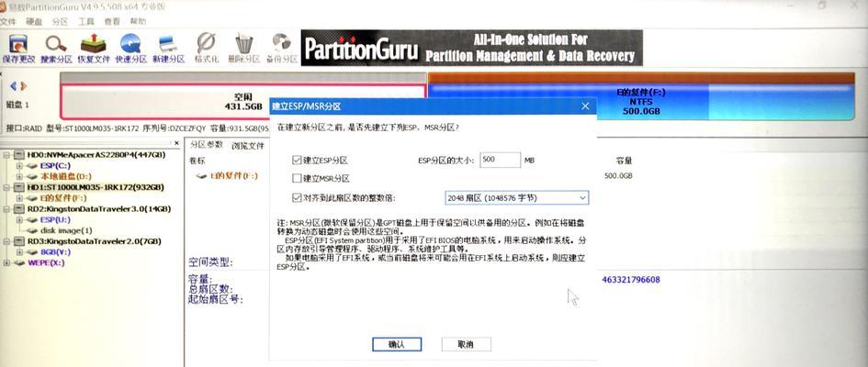The width and height of the screenshot is (868, 367).
Task: Click Delete Partition (删除分区) trash icon
Action: coord(243,49)
